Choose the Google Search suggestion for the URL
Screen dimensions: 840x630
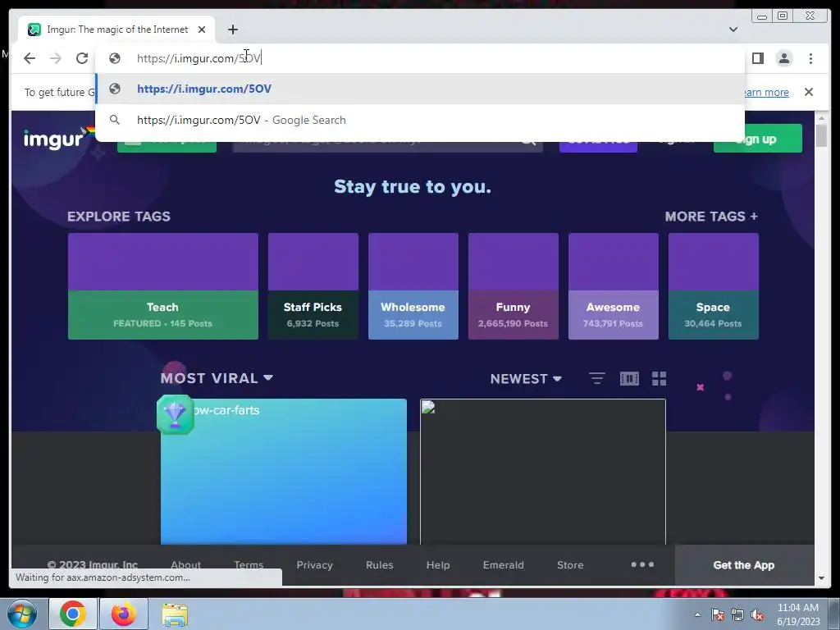pyautogui.click(x=420, y=120)
